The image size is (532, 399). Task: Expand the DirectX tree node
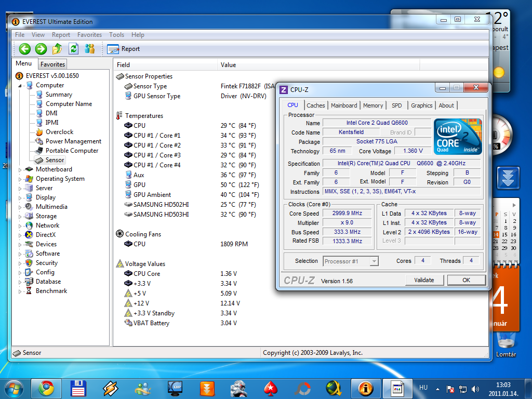[20, 235]
